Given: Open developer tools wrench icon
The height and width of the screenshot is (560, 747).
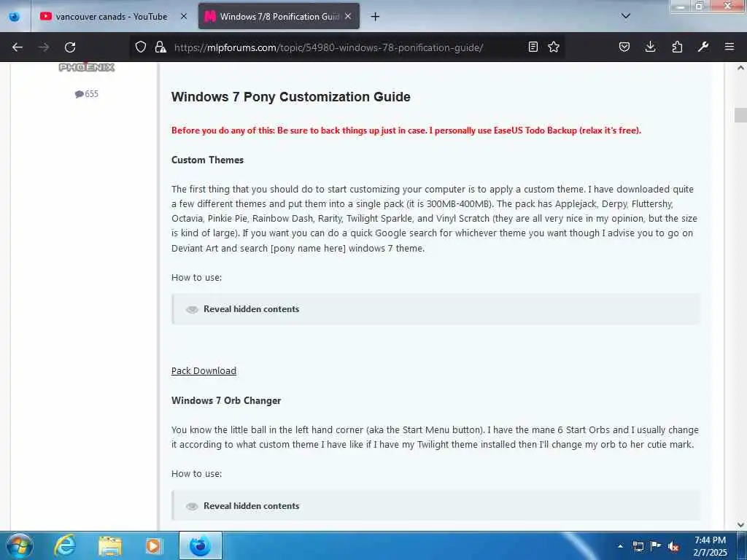Looking at the screenshot, I should tap(703, 47).
